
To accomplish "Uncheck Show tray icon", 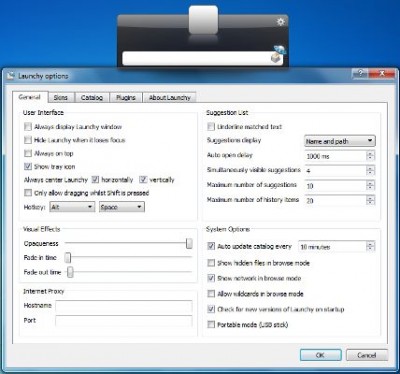I will (x=28, y=166).
